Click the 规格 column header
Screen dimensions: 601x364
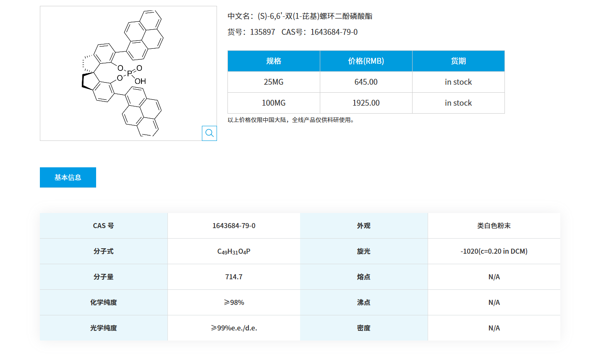point(273,61)
